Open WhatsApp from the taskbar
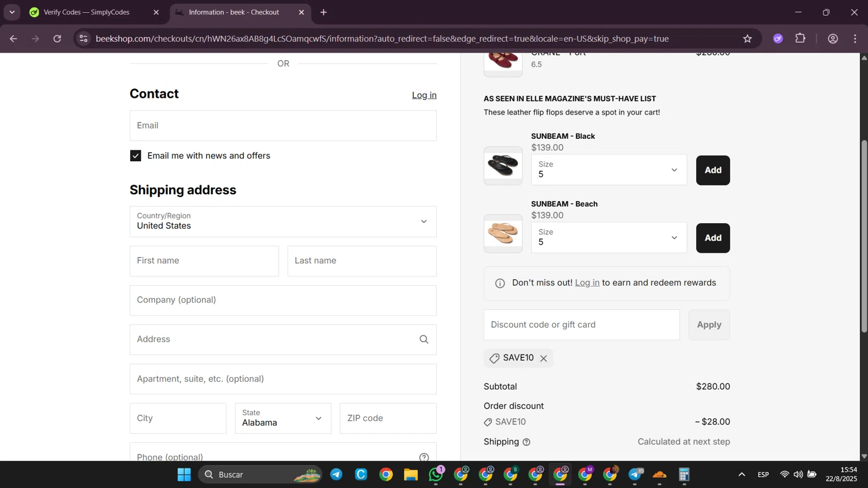This screenshot has width=868, height=488. click(x=436, y=475)
